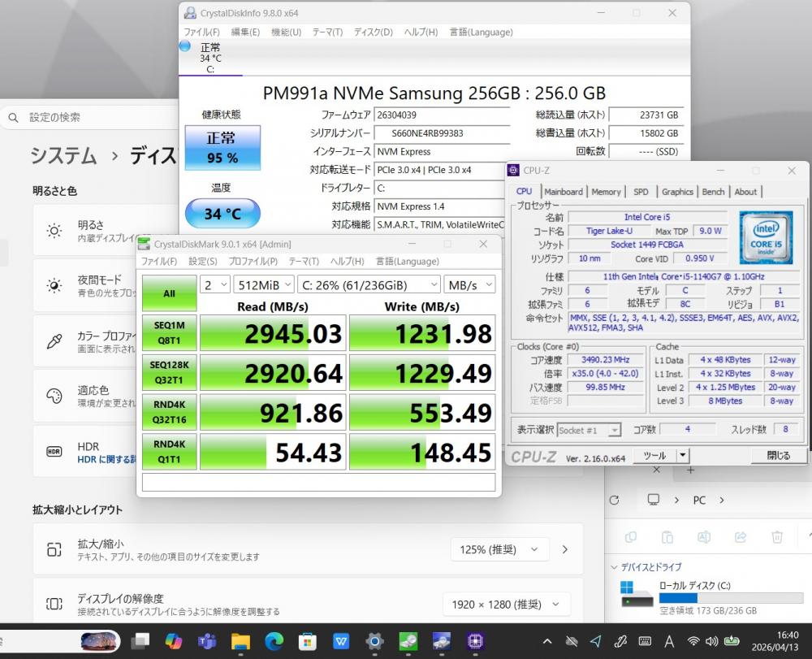This screenshot has height=659, width=812.
Task: Open the CPU-Z app from the taskbar
Action: tap(475, 641)
